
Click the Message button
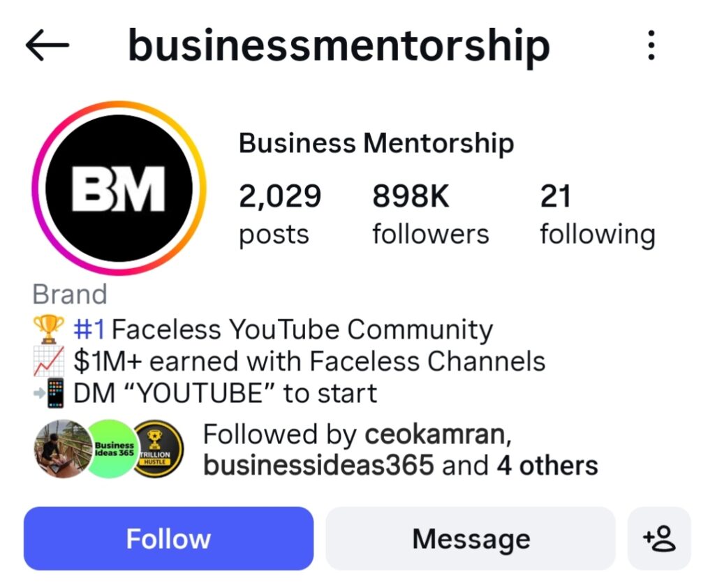[x=471, y=538]
